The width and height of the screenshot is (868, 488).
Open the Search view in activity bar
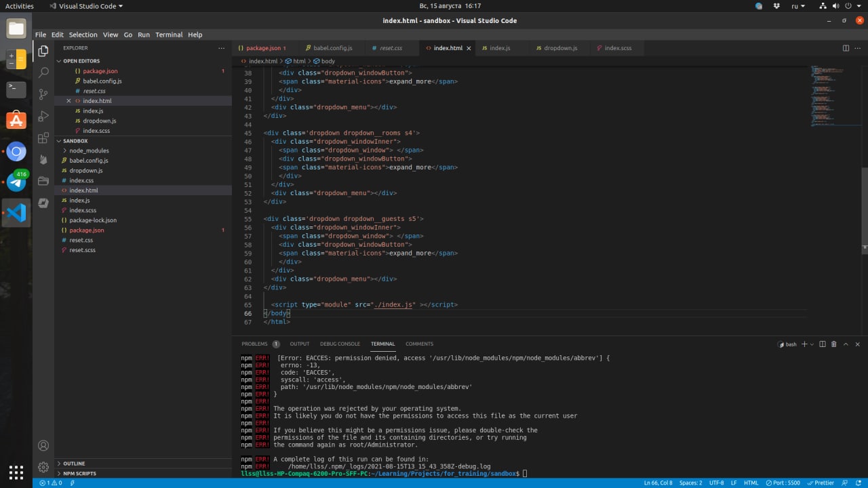tap(43, 73)
